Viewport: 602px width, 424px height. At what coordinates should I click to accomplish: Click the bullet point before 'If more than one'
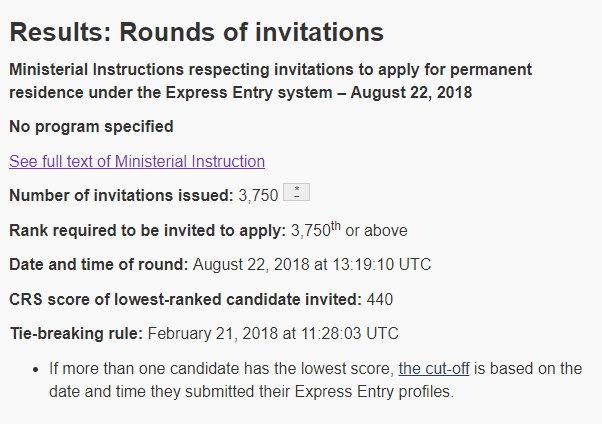[x=36, y=369]
